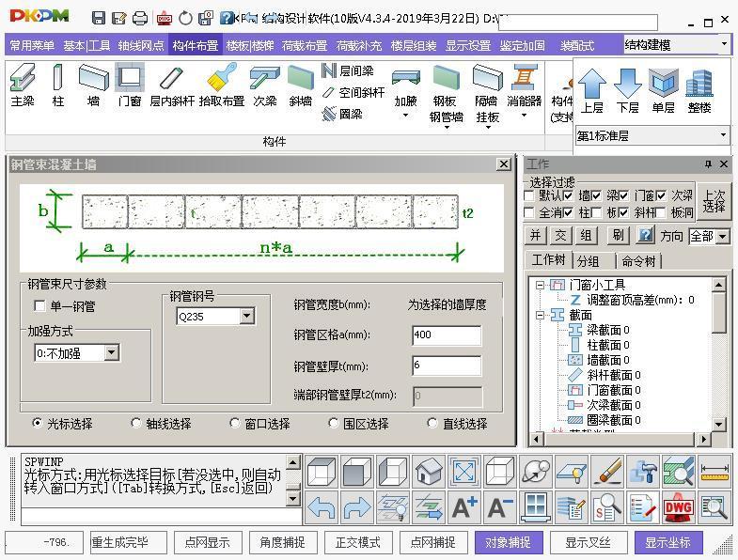The image size is (738, 560).
Task: Show whole building with 整楼 icon
Action: coord(699,91)
